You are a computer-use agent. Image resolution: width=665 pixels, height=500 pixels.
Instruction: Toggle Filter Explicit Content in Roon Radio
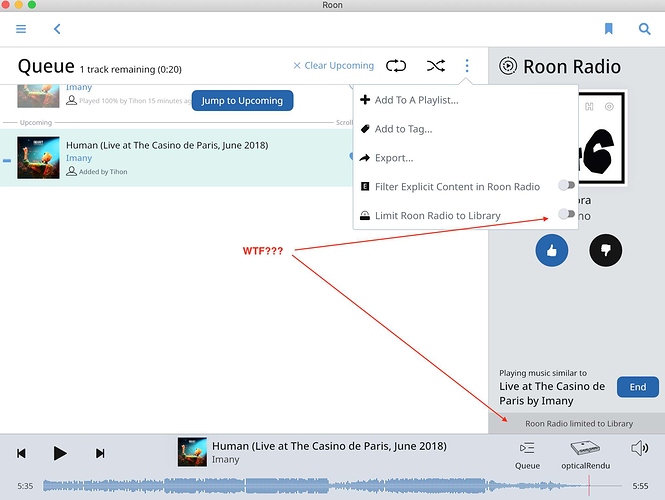(x=566, y=185)
